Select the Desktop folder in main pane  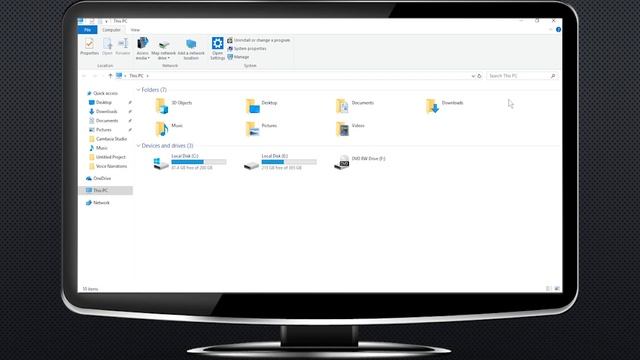point(262,106)
